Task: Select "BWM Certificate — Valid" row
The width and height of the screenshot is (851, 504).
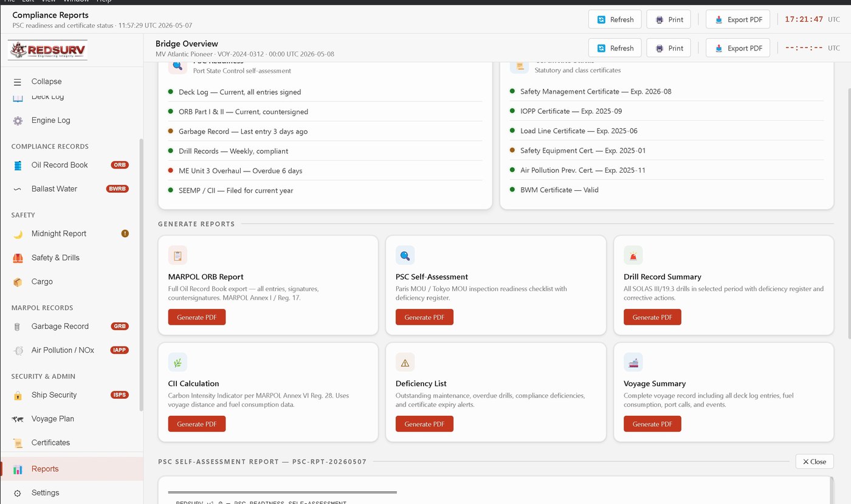Action: [667, 190]
